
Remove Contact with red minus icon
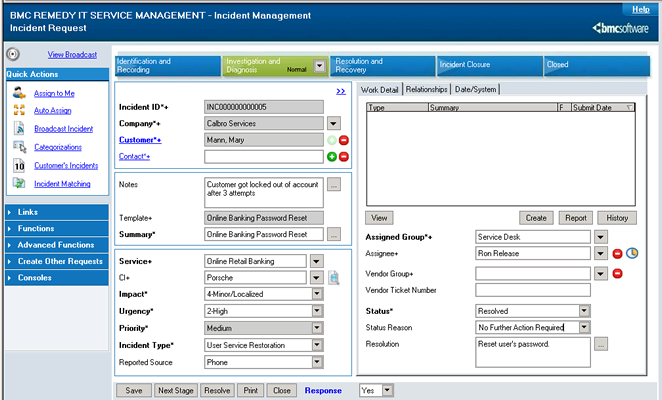pyautogui.click(x=344, y=157)
